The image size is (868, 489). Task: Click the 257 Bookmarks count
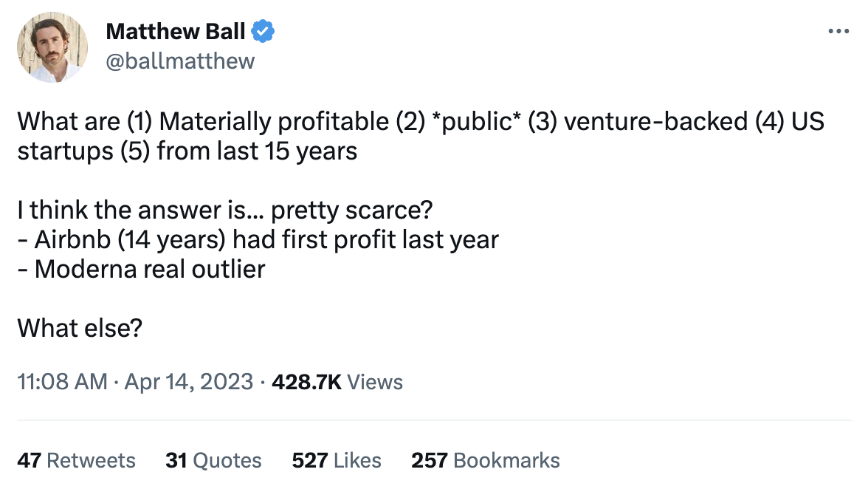[485, 460]
